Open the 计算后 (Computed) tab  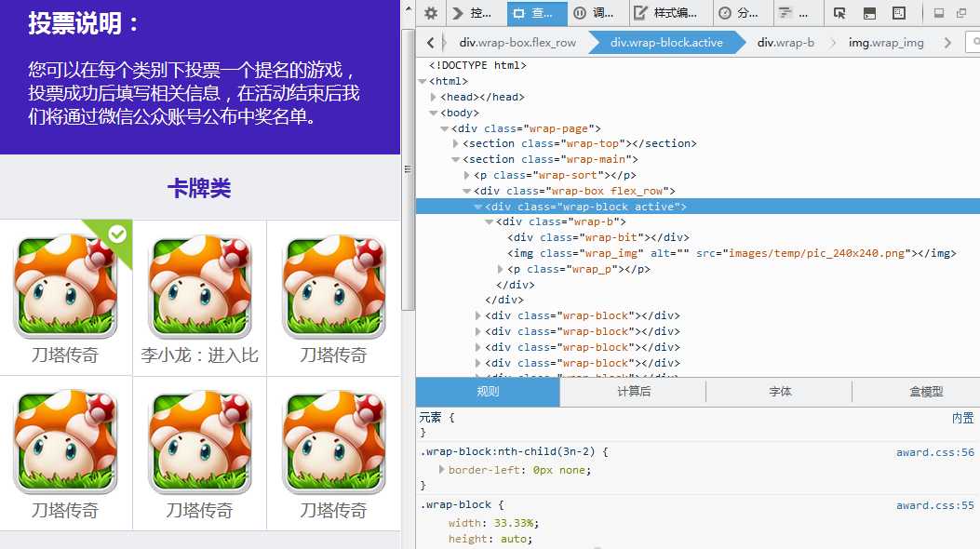coord(634,392)
